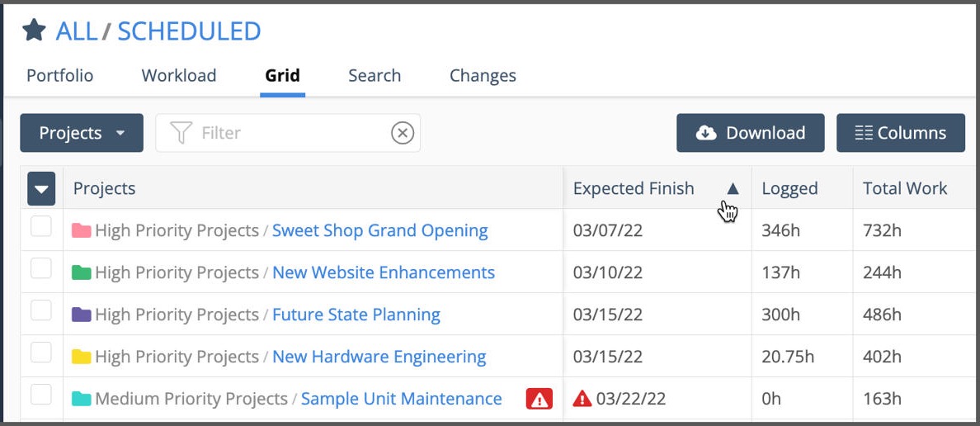
Task: Click the green folder icon for Website Enhancements
Action: click(81, 272)
